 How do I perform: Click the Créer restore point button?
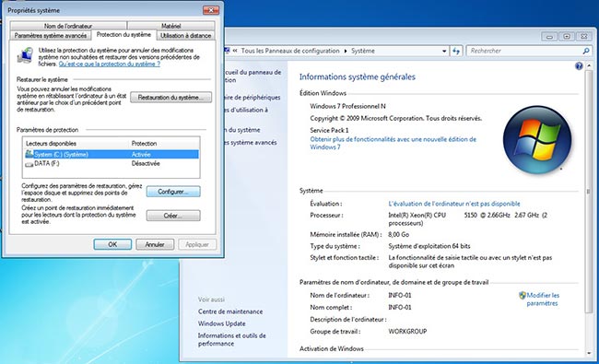coord(173,216)
